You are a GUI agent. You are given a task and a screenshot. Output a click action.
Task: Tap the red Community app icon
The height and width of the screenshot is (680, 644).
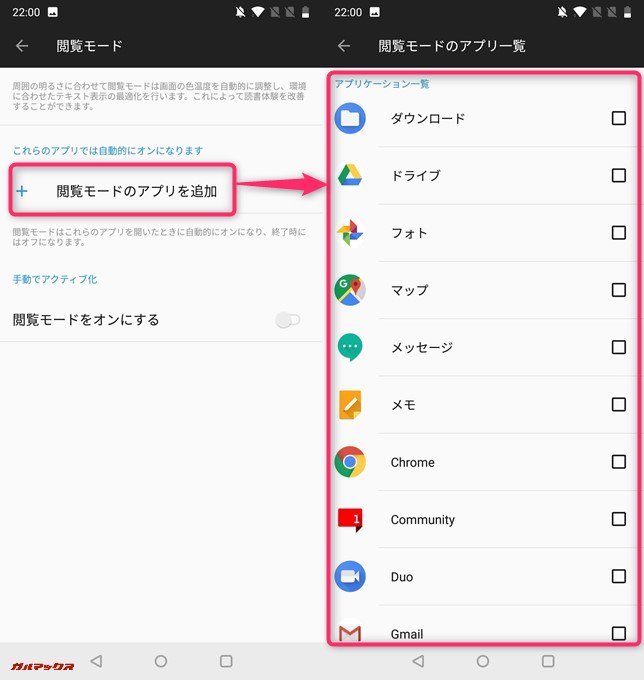(349, 520)
